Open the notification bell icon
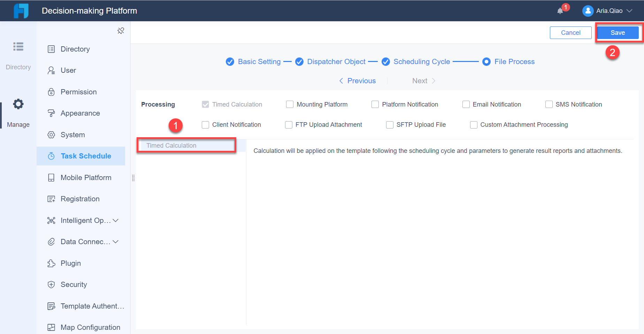This screenshot has height=334, width=644. pyautogui.click(x=560, y=11)
